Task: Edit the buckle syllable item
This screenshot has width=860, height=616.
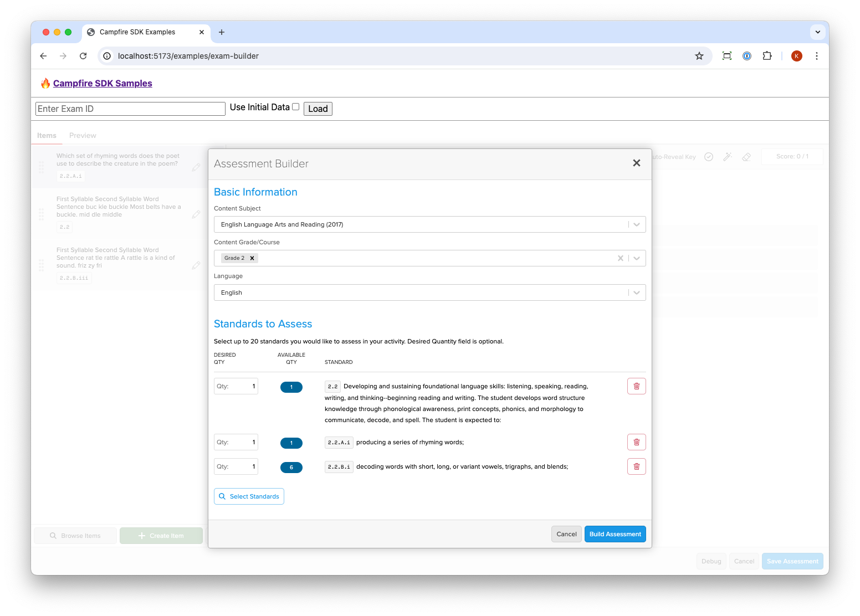Action: coord(196,214)
